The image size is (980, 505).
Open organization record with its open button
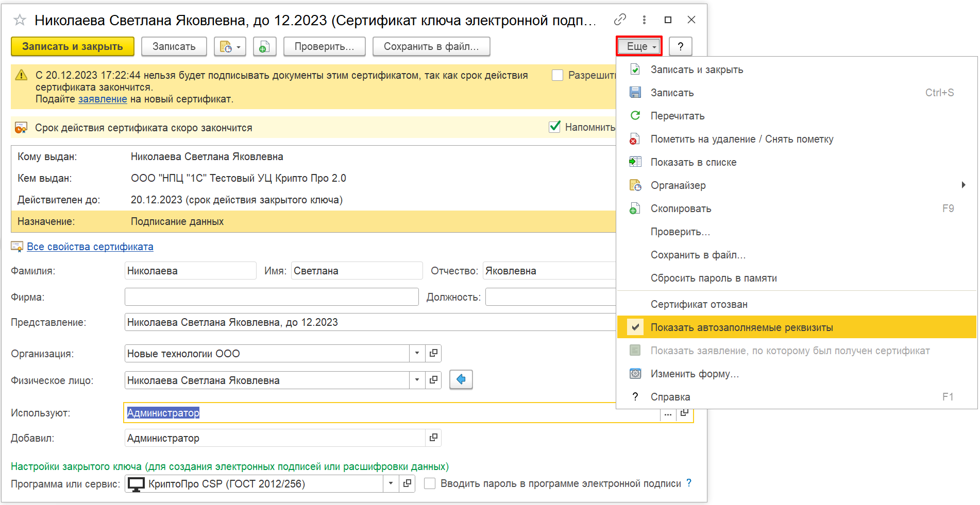[x=433, y=353]
